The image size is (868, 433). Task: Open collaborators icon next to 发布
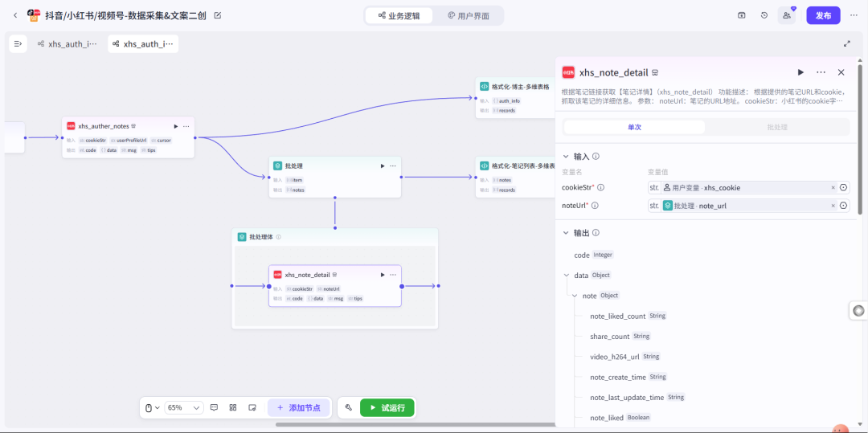[787, 15]
